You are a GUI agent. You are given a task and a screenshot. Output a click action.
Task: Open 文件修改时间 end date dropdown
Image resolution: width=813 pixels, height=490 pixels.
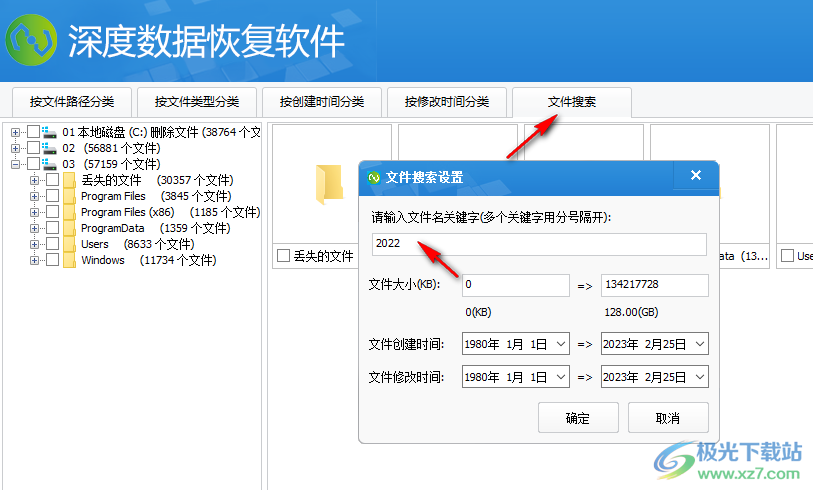pyautogui.click(x=699, y=377)
